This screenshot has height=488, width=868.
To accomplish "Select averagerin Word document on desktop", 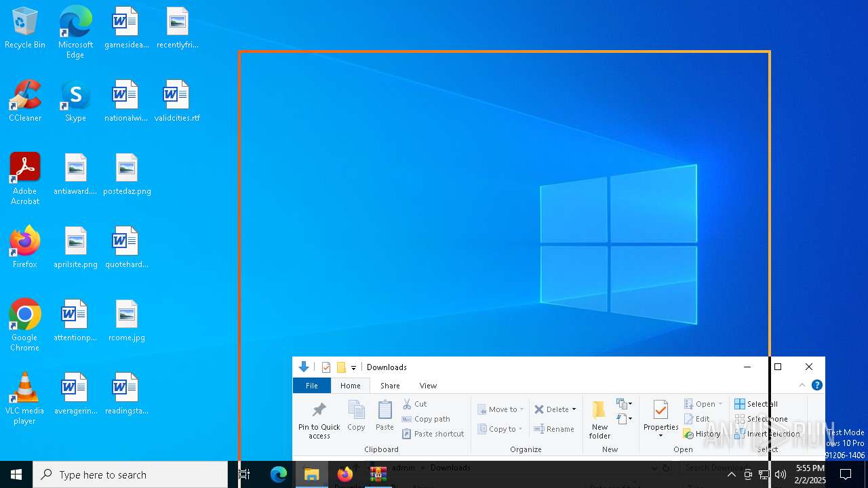I will click(75, 394).
